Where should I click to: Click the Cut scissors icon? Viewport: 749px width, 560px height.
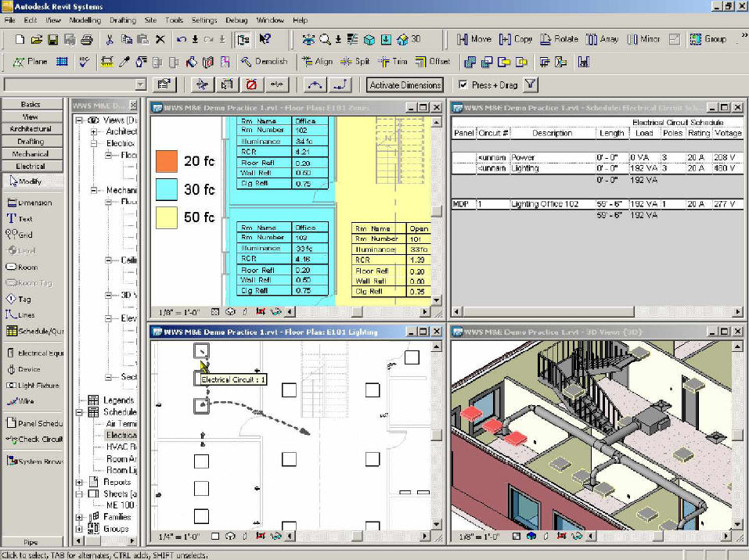pyautogui.click(x=110, y=39)
